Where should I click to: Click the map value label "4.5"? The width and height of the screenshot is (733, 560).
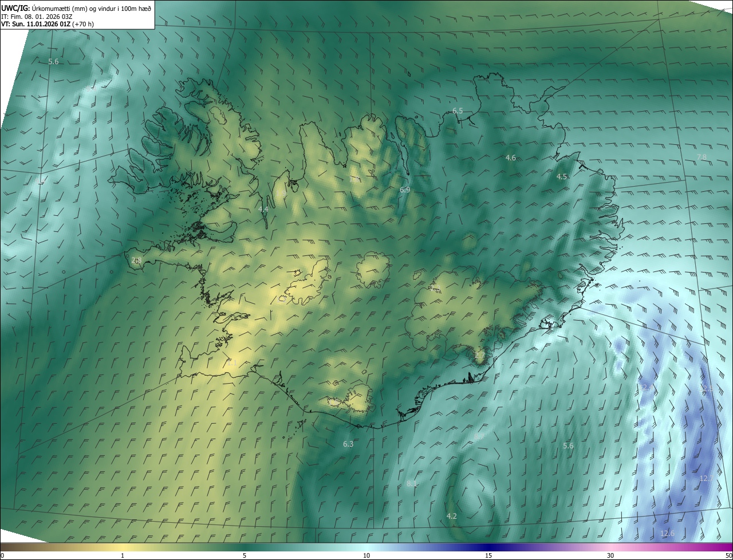pyautogui.click(x=562, y=177)
